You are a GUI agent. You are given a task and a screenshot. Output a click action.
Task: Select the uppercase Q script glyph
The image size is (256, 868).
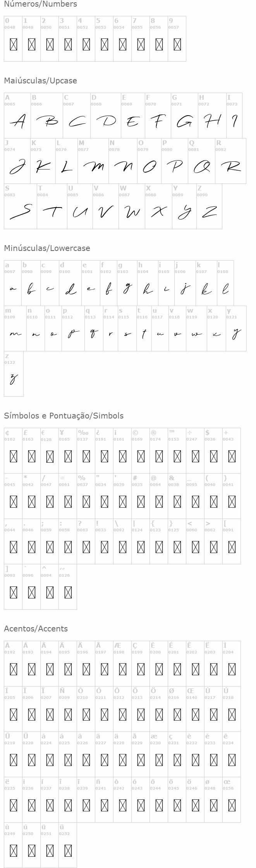[201, 166]
